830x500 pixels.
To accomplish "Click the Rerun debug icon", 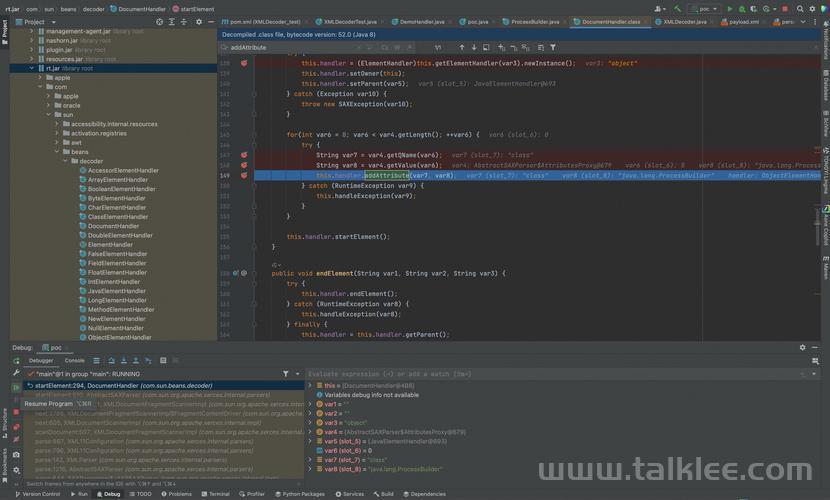I will 16,361.
